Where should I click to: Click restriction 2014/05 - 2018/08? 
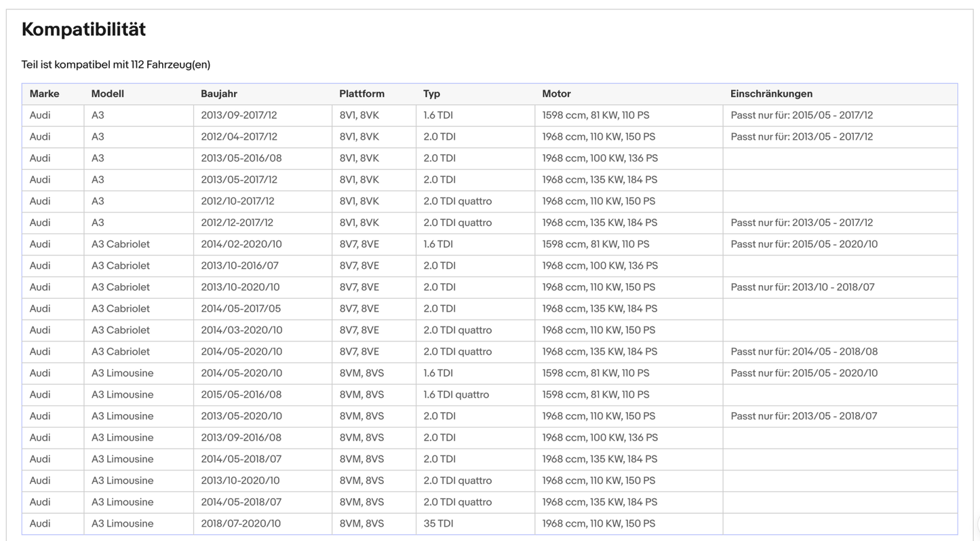[804, 352]
